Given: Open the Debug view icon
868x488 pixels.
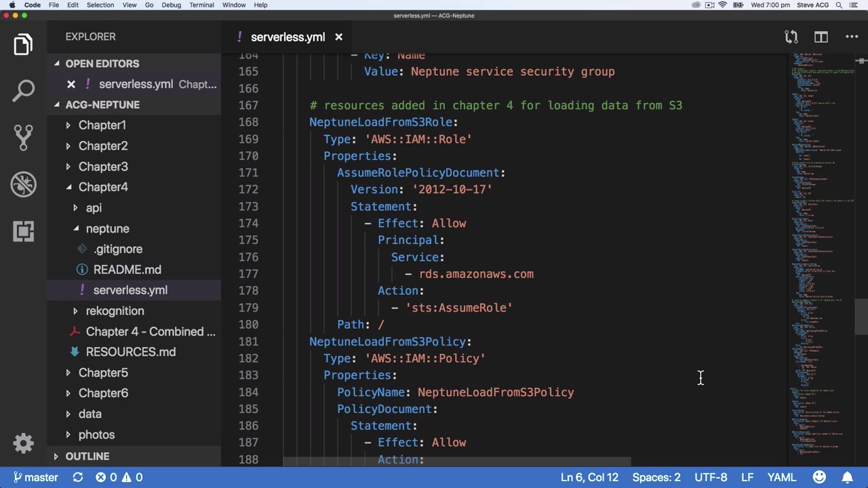Looking at the screenshot, I should (x=23, y=184).
